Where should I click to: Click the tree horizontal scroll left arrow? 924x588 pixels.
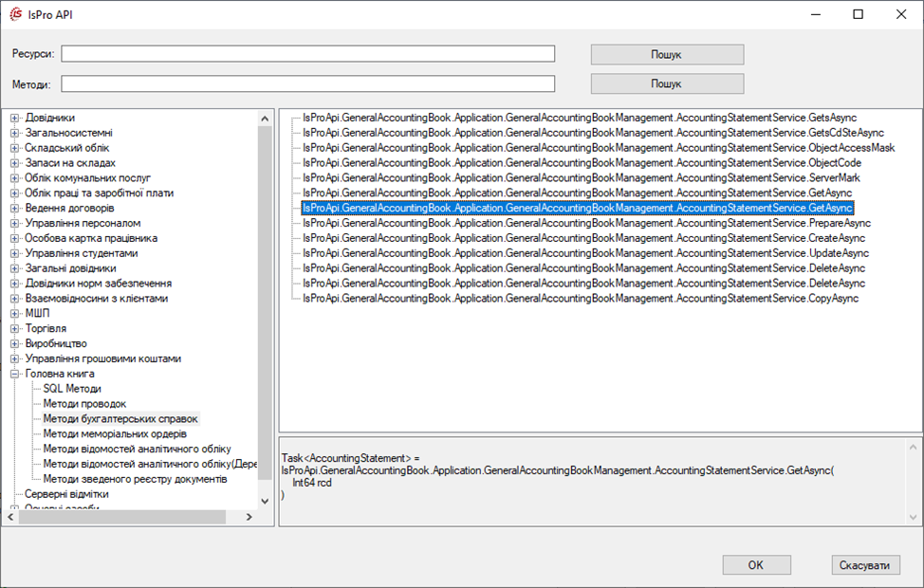[10, 517]
